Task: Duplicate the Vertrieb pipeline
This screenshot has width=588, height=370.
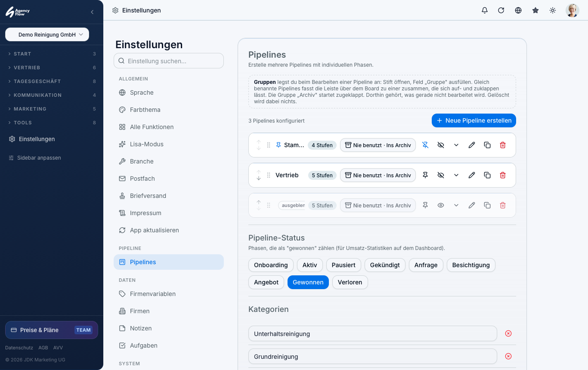Action: click(487, 175)
